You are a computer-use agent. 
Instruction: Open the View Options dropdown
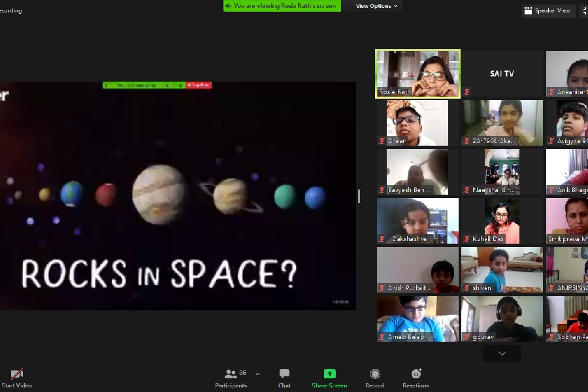[378, 6]
